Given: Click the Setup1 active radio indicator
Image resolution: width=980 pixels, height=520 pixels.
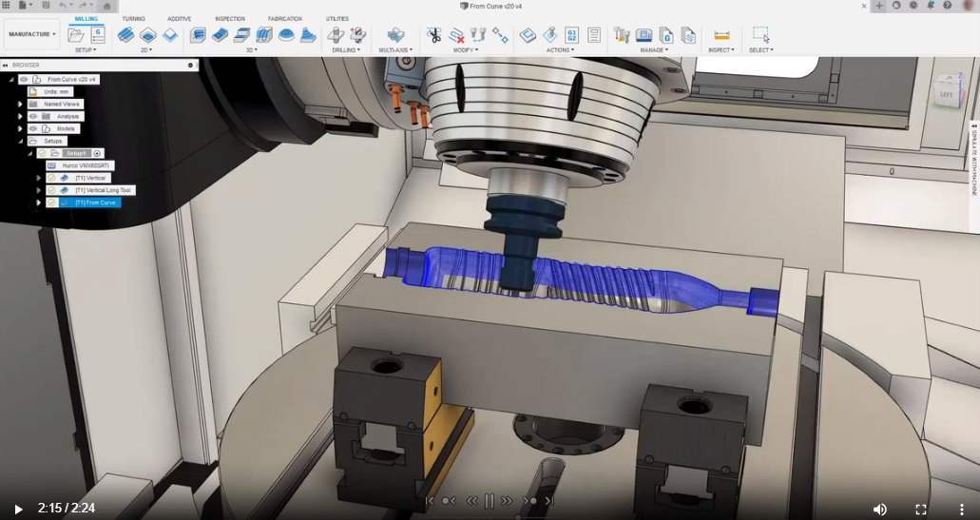Looking at the screenshot, I should [97, 153].
